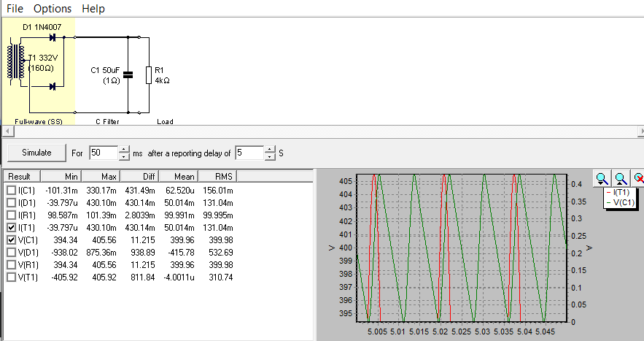This screenshot has width=644, height=341.
Task: Increase simulation time with up spinner arrow
Action: tap(125, 150)
